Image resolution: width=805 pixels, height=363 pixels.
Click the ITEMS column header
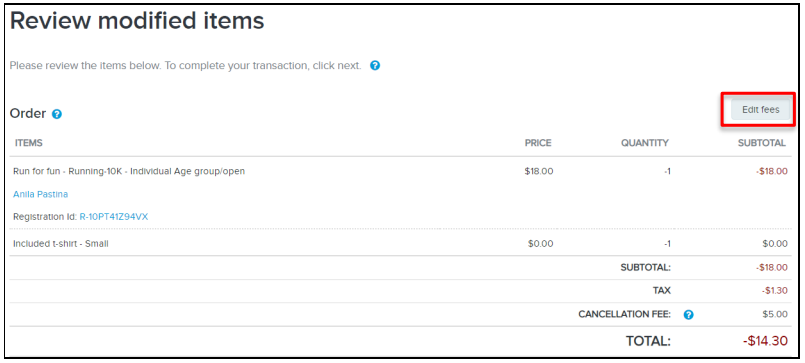click(29, 143)
